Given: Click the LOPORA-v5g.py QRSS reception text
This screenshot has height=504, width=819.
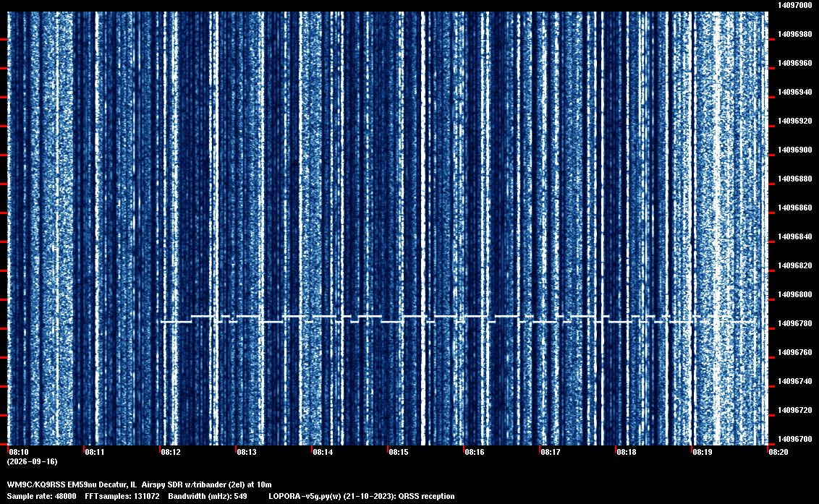Looking at the screenshot, I should [362, 496].
